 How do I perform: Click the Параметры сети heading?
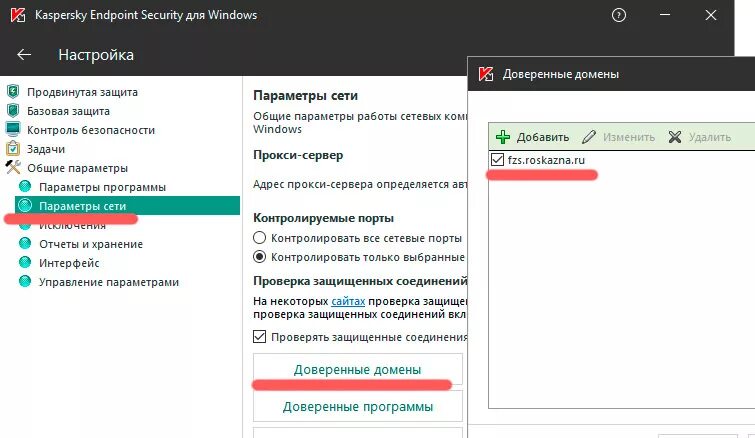pos(305,95)
